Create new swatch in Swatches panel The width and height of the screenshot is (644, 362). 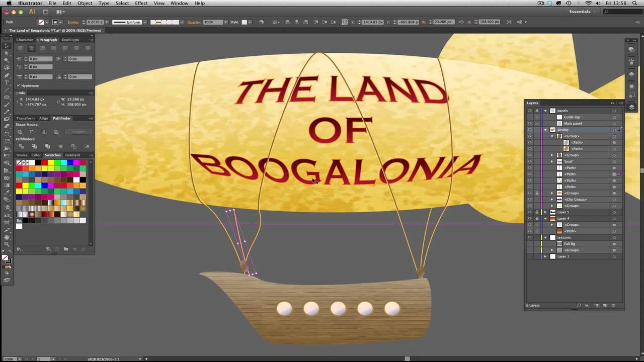pyautogui.click(x=74, y=249)
